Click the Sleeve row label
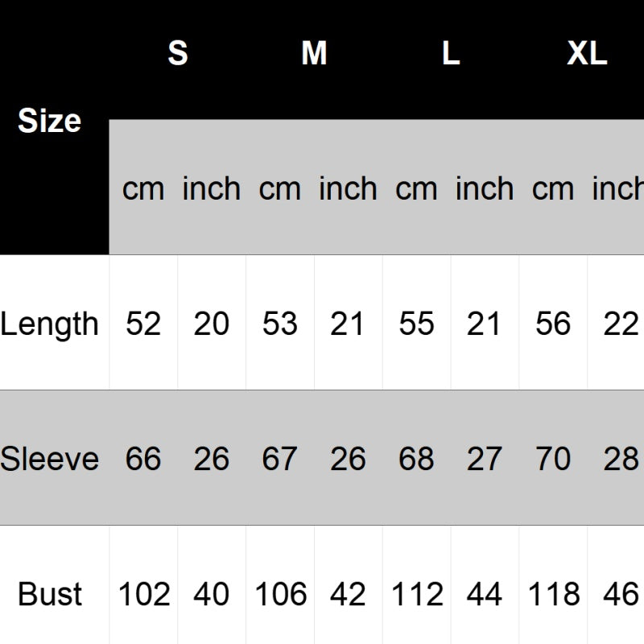This screenshot has width=644, height=644. click(50, 459)
